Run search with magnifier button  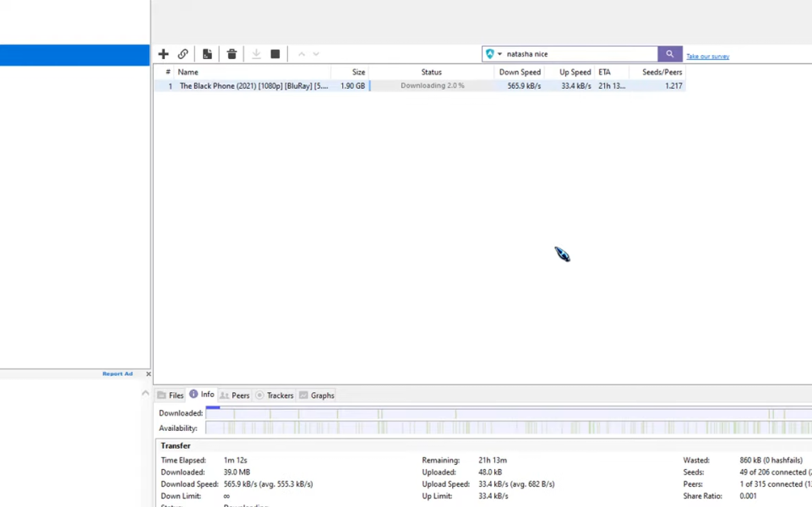669,54
